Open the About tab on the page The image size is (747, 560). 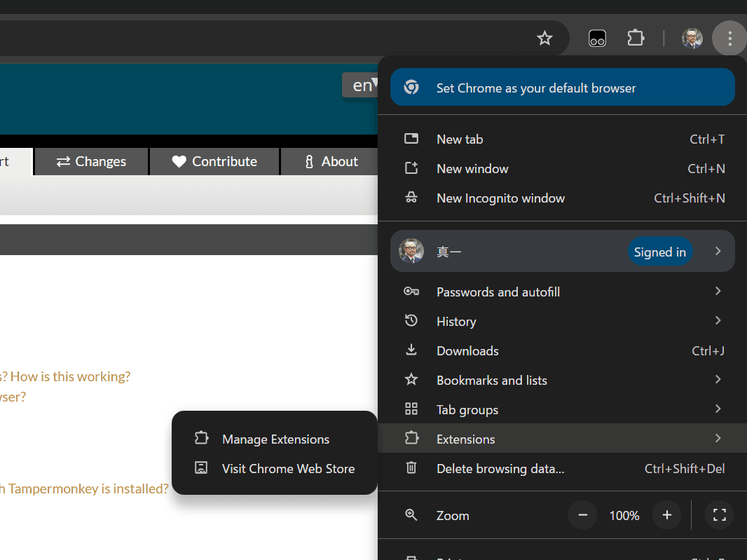[x=330, y=161]
